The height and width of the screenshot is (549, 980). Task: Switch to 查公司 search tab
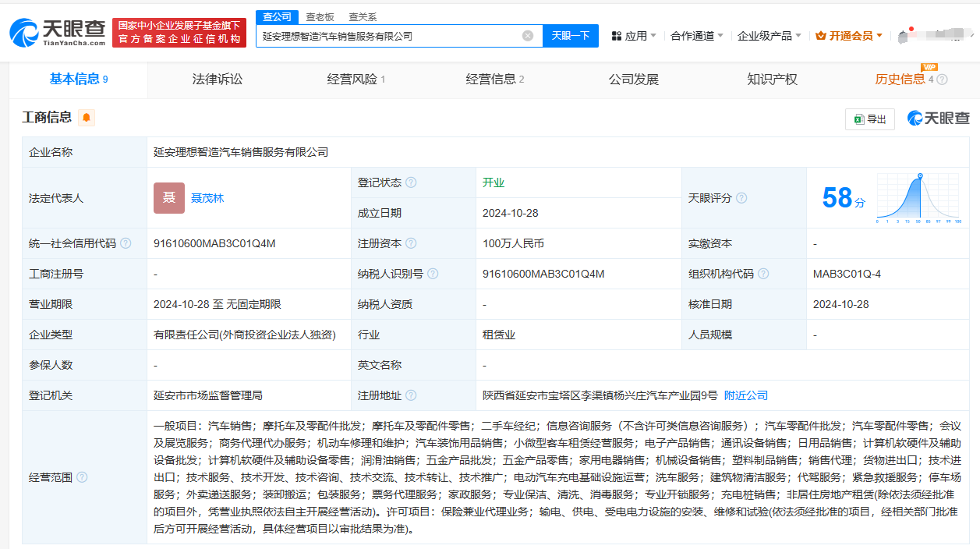point(277,16)
